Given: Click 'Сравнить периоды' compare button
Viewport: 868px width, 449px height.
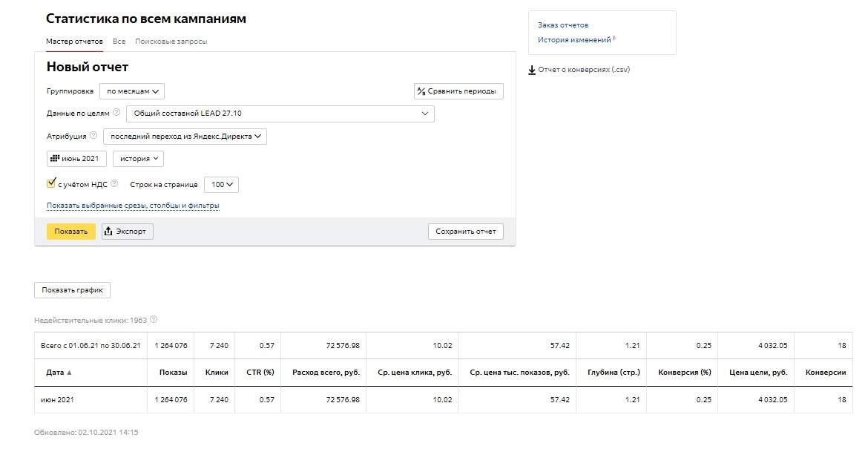Looking at the screenshot, I should coord(458,91).
